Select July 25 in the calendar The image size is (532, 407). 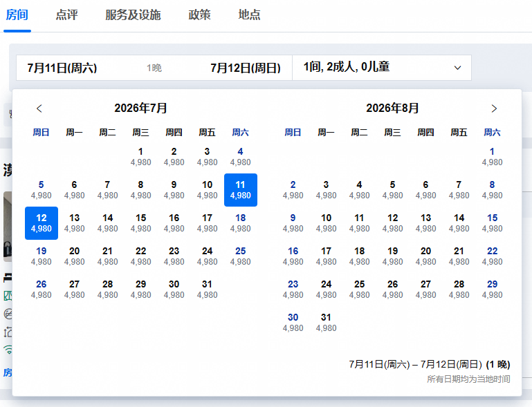coord(240,256)
